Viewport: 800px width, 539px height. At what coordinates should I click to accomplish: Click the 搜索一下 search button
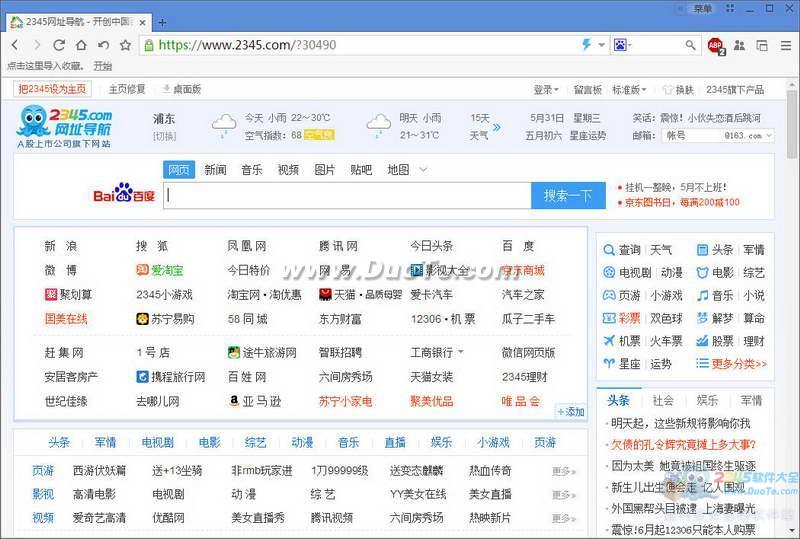[x=568, y=195]
